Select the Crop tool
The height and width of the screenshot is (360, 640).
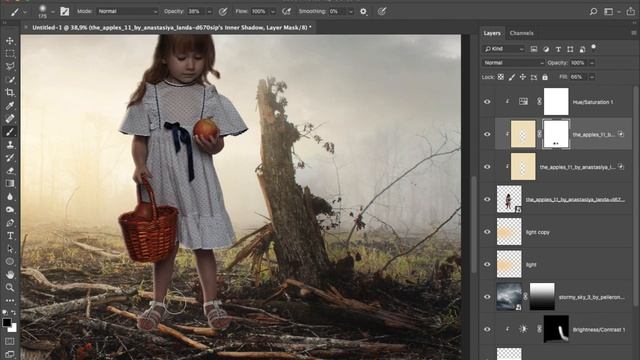tap(10, 93)
